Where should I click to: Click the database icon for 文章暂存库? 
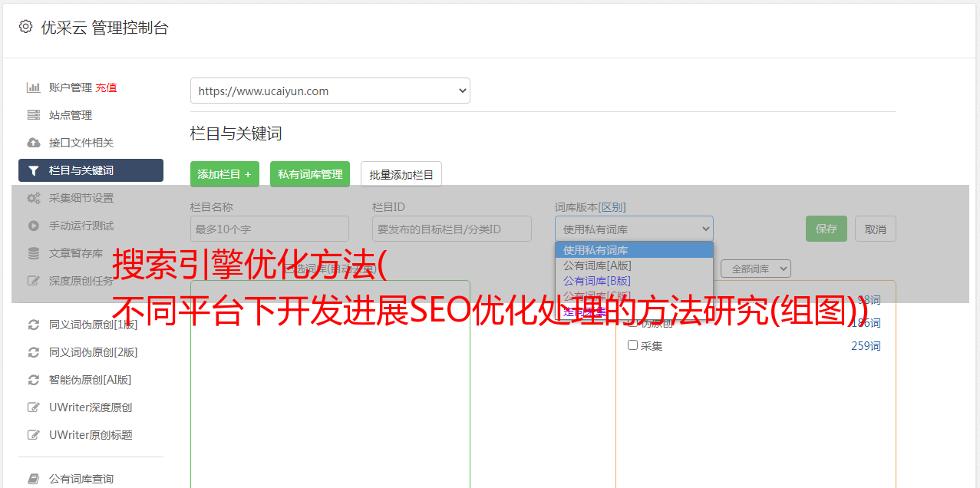point(33,253)
